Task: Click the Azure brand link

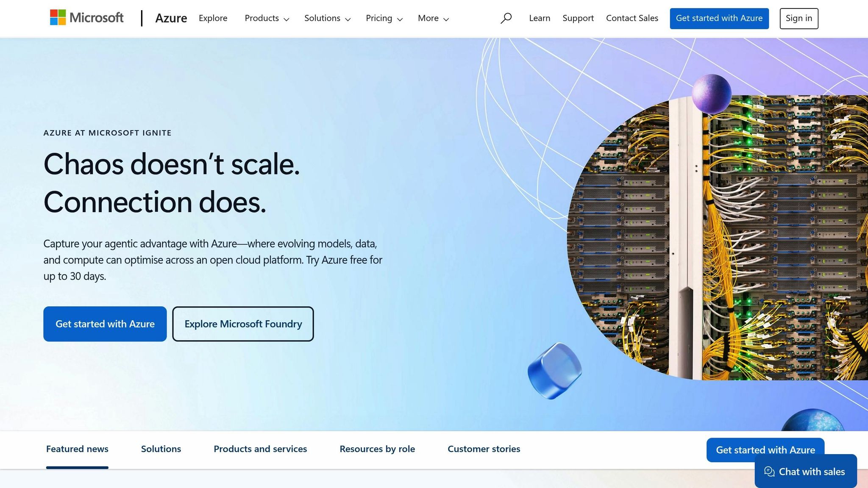Action: (171, 18)
